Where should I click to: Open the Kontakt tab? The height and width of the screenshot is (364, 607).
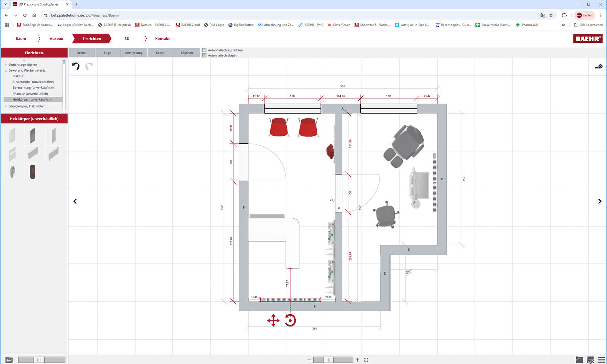pyautogui.click(x=162, y=38)
